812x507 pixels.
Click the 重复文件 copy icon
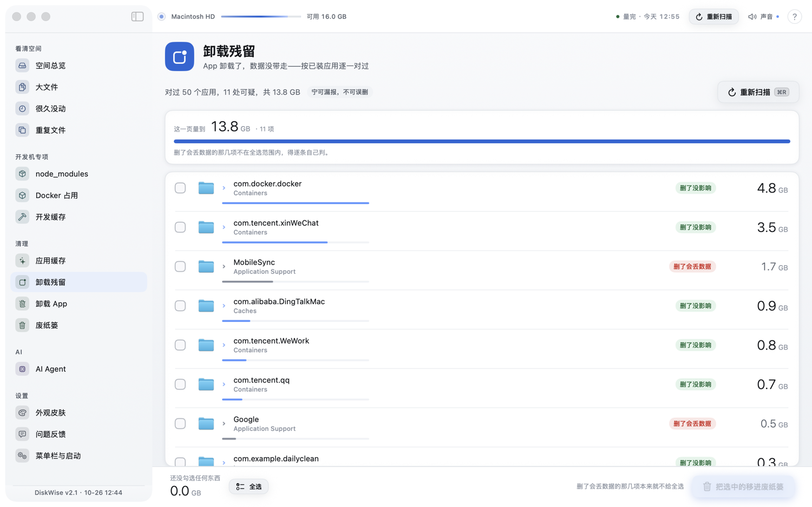point(22,130)
